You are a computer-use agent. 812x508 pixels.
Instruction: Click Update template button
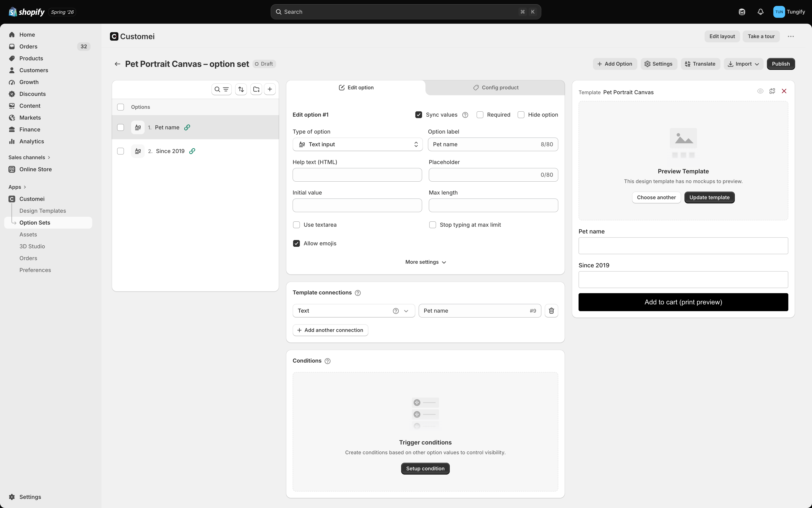click(x=709, y=197)
